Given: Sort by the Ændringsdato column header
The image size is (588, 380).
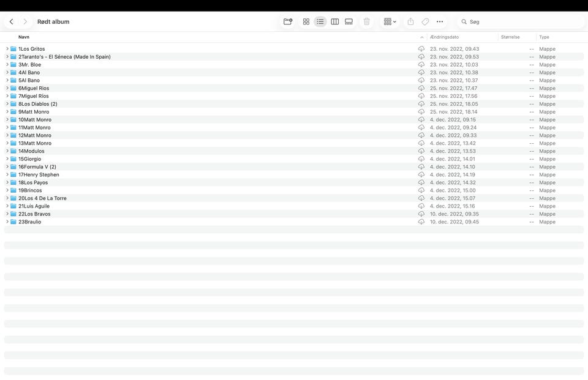Looking at the screenshot, I should 444,37.
